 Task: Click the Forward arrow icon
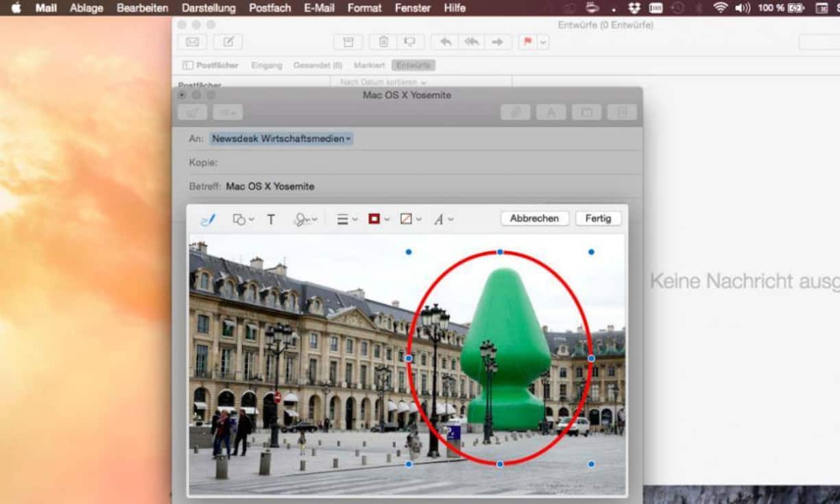[x=497, y=42]
